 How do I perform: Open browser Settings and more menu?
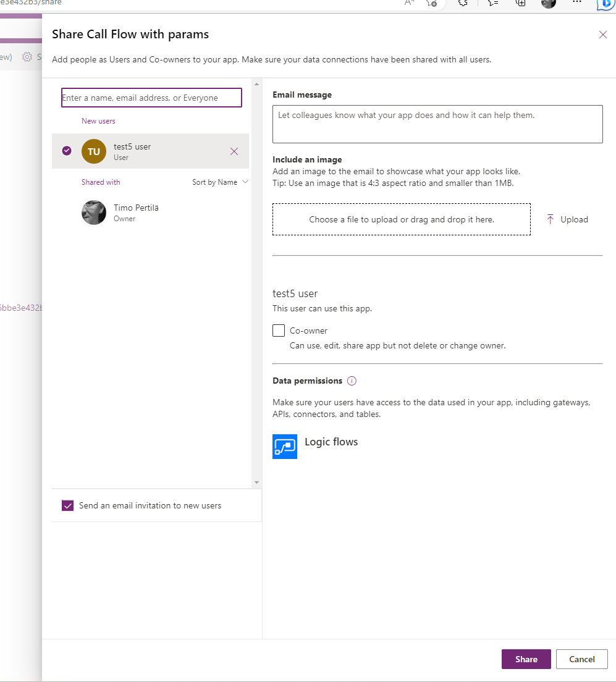pos(577,3)
